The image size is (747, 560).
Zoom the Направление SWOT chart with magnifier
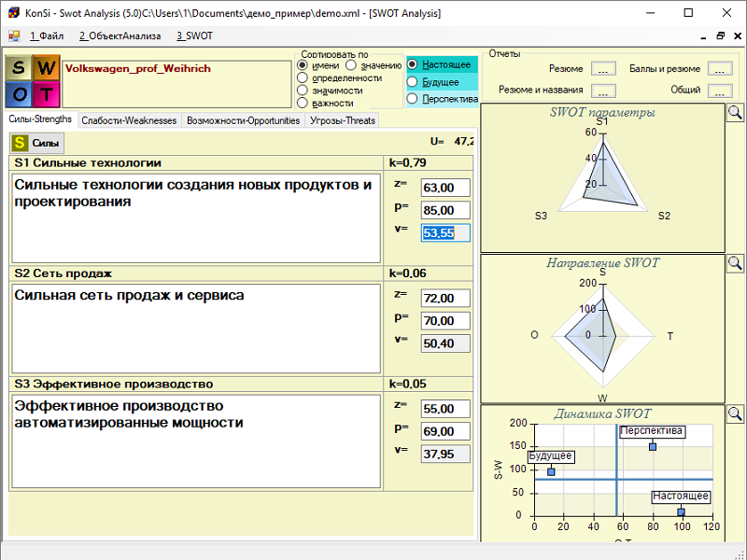pyautogui.click(x=735, y=263)
